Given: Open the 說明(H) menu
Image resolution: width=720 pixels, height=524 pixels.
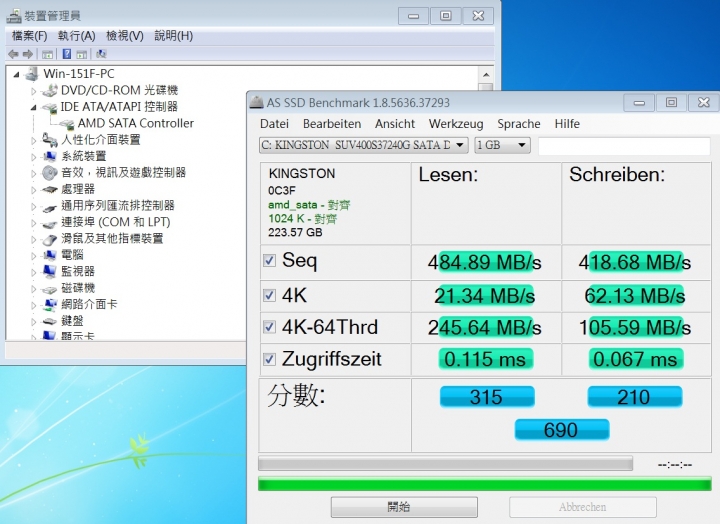Looking at the screenshot, I should tap(174, 36).
